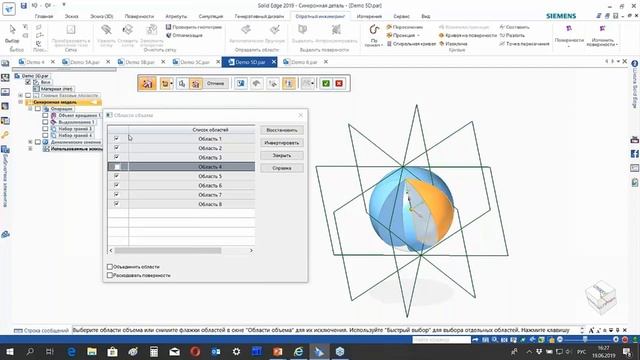Click the help question icon at top right

tap(635, 64)
